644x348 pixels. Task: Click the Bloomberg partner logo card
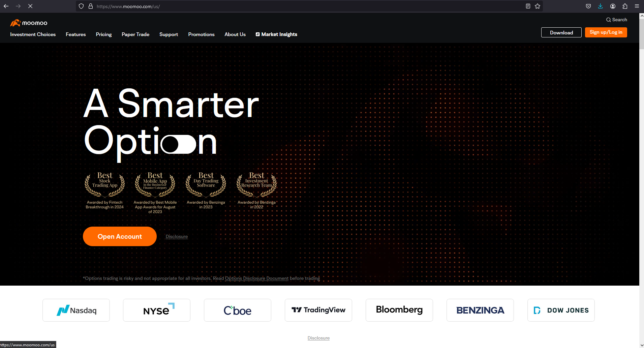(x=399, y=310)
